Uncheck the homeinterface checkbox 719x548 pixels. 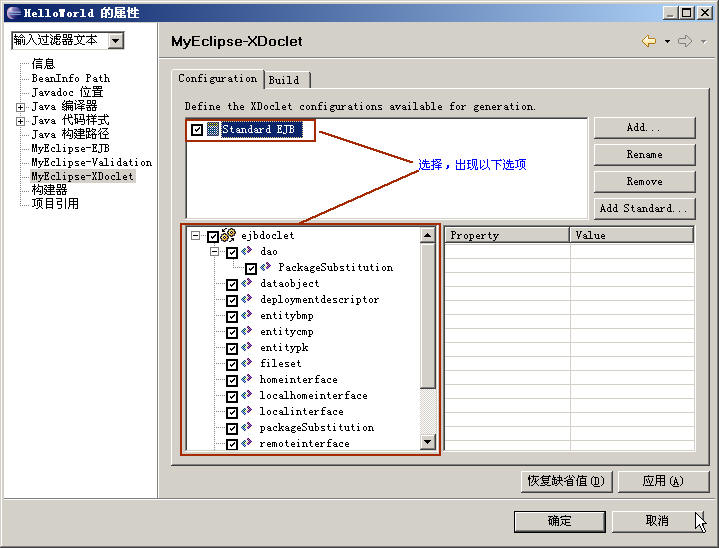(232, 380)
